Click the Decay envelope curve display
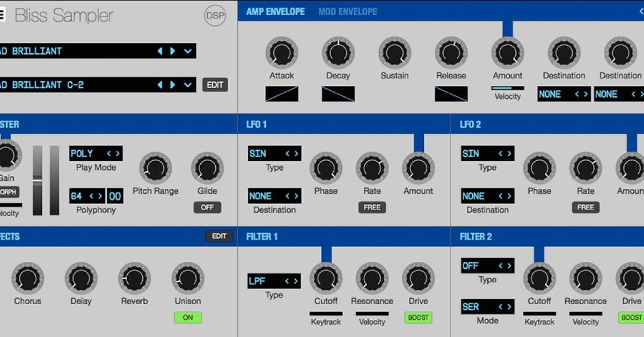 tap(338, 94)
